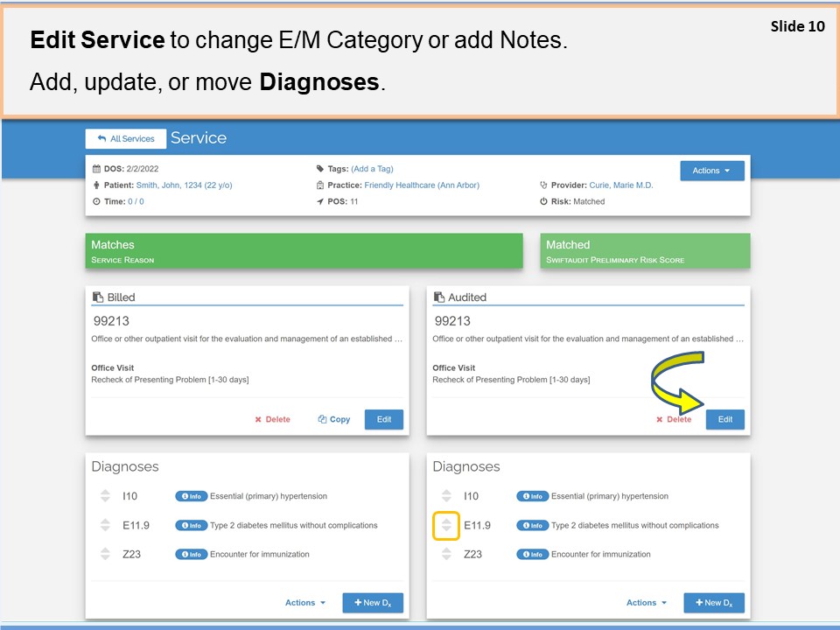Click reorder arrows for Audited Z23 diagnosis

click(446, 555)
